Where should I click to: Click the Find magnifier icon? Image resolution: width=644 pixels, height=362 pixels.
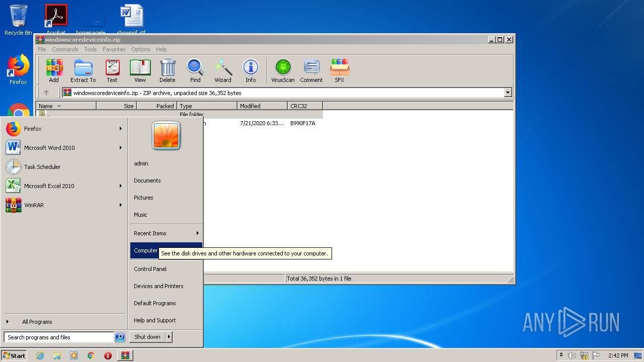tap(195, 71)
